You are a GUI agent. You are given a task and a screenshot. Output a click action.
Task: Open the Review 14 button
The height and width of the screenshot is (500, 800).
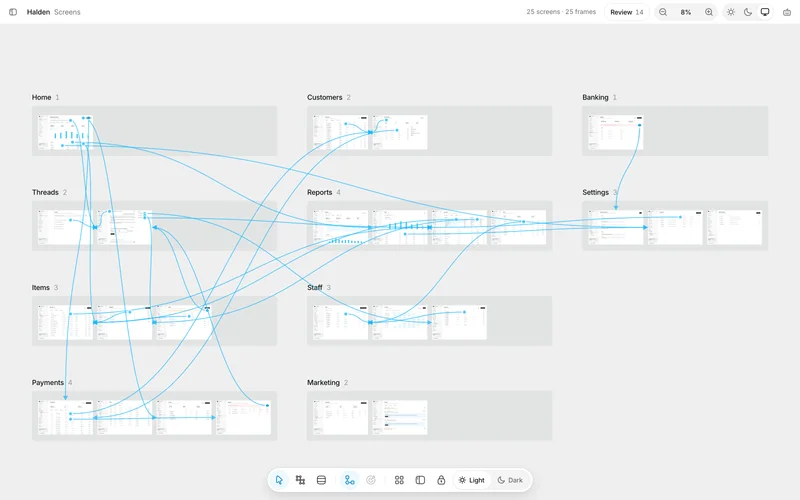pyautogui.click(x=627, y=12)
